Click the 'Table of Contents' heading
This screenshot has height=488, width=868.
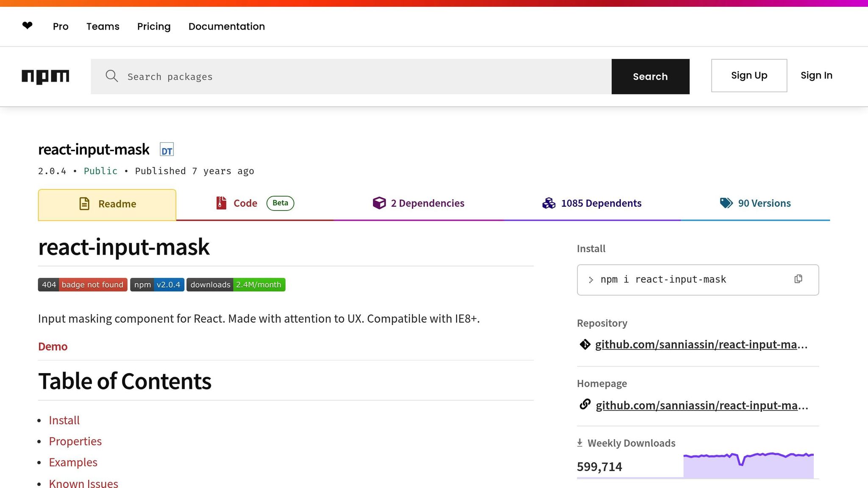coord(125,381)
